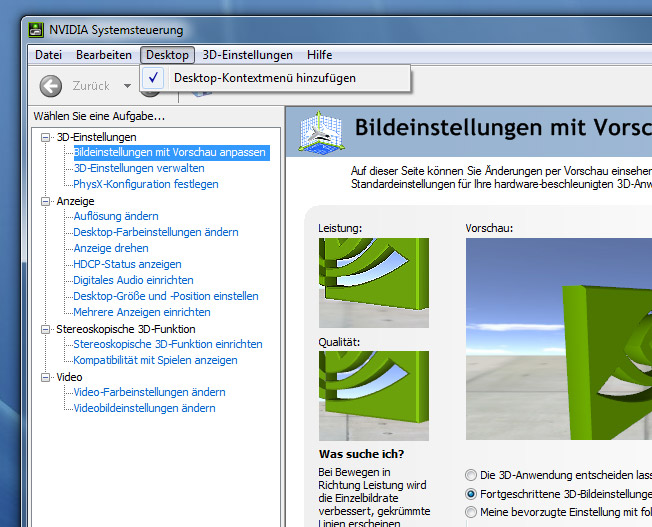
Task: Open Desktop-Farbeinstellungen ändern
Action: pos(156,232)
